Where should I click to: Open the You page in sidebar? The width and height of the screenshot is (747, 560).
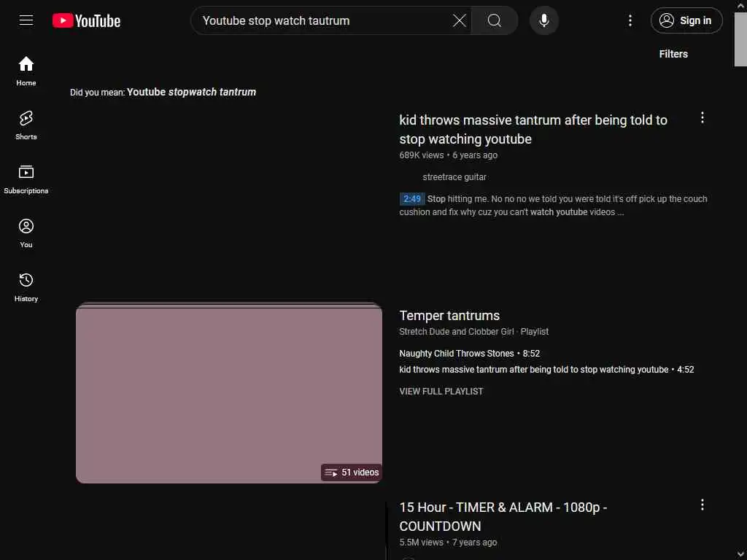26,233
